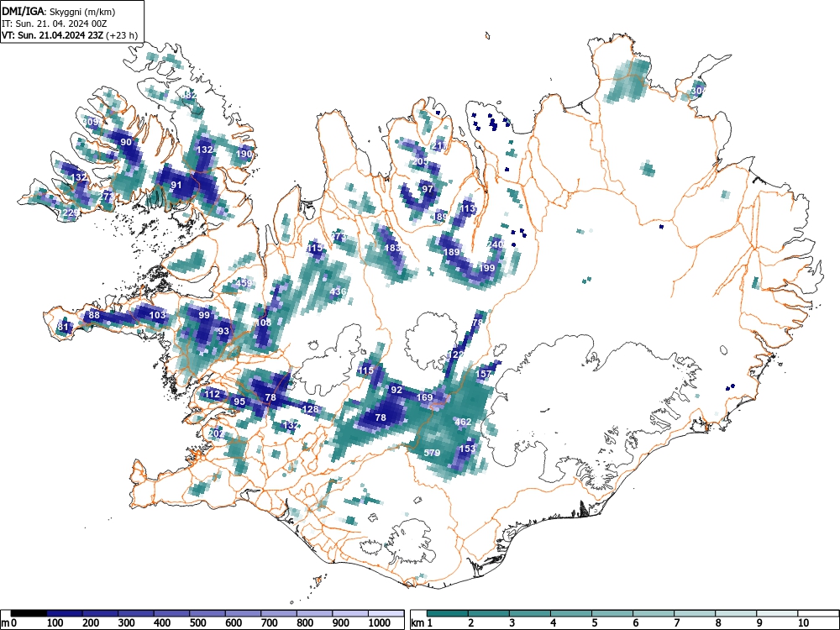Click the visibility value '91' on the map
This screenshot has height=630, width=840.
176,186
